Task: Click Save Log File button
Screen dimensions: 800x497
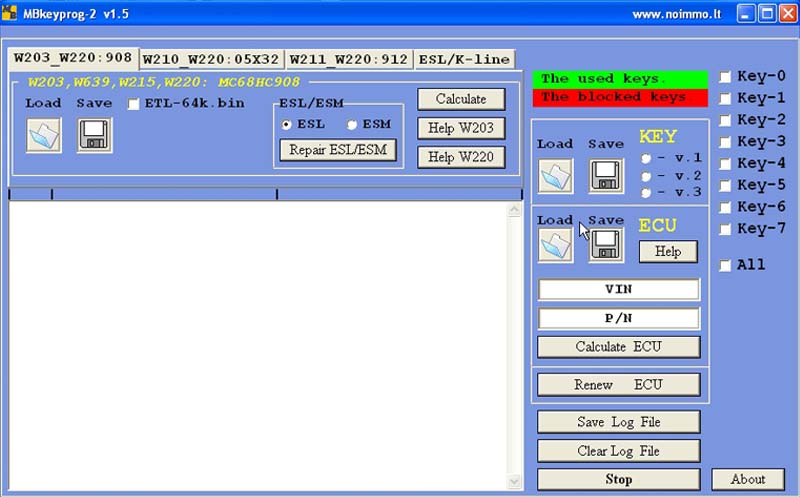Action: (x=619, y=422)
